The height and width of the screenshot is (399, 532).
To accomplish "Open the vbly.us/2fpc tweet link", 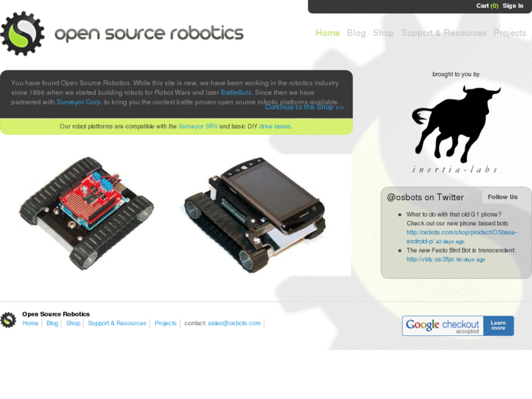I will [430, 259].
